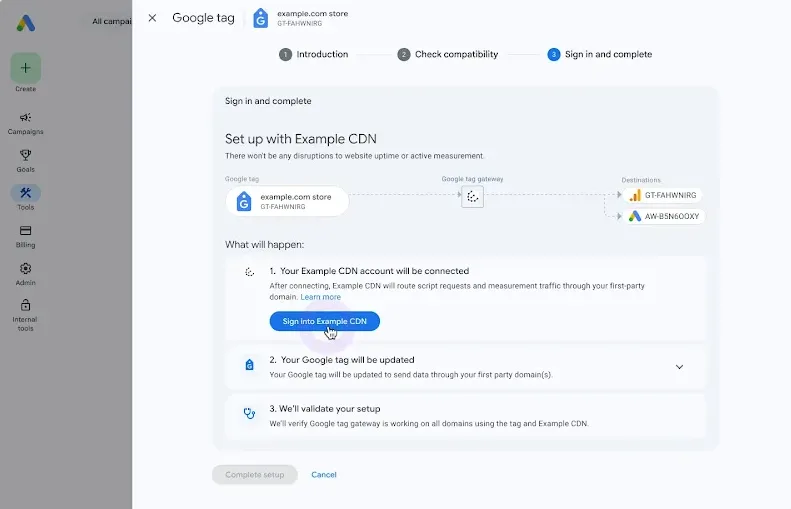Image resolution: width=791 pixels, height=509 pixels.
Task: Click the Complete setup button
Action: pyautogui.click(x=255, y=475)
